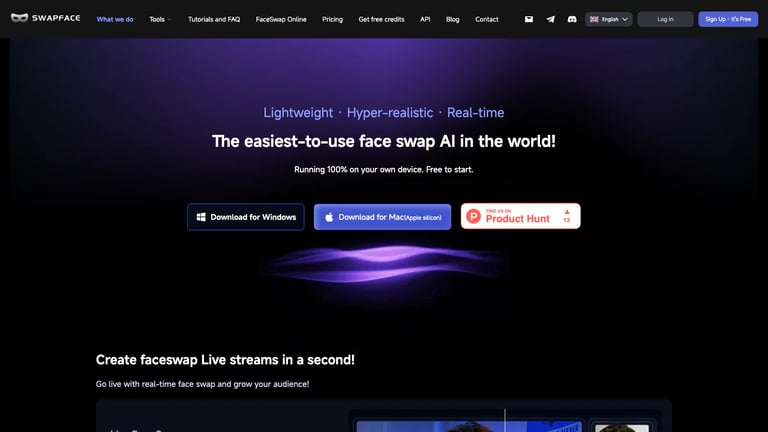Click the Product Hunt P logo

[x=473, y=216]
